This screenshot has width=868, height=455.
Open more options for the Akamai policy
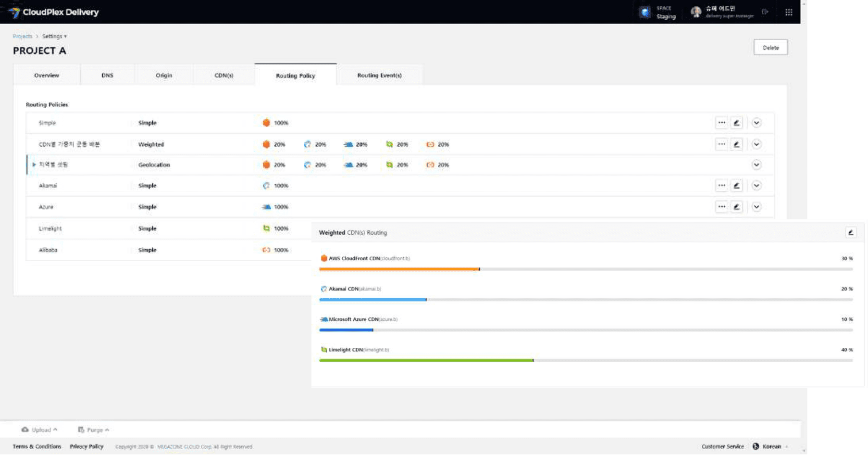pos(721,185)
